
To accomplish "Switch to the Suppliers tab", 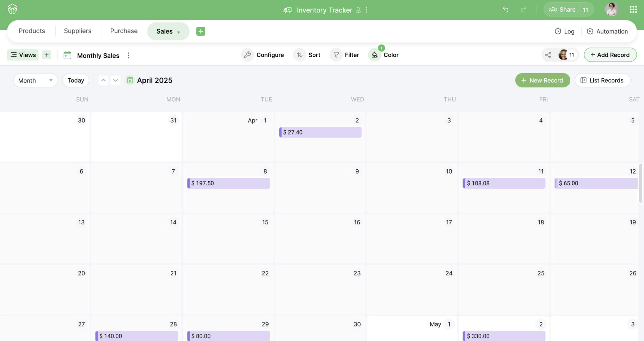I will pos(77,31).
